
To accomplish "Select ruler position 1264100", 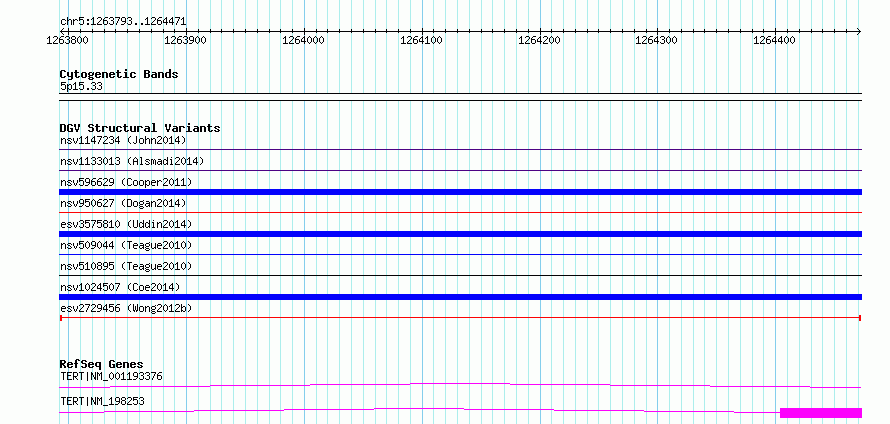I will point(422,40).
